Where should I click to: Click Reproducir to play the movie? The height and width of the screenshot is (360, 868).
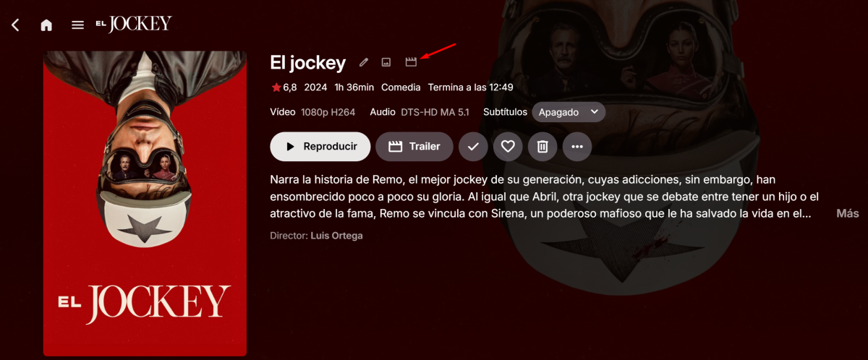pos(320,147)
